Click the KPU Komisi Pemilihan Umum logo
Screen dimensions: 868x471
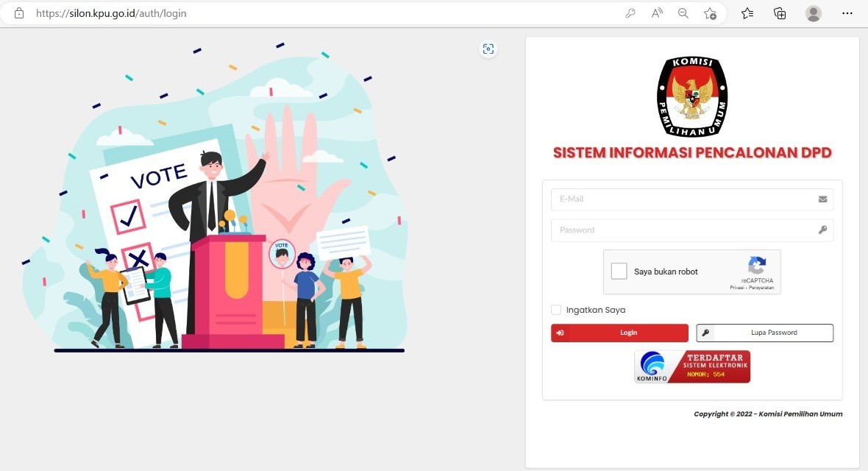(691, 95)
